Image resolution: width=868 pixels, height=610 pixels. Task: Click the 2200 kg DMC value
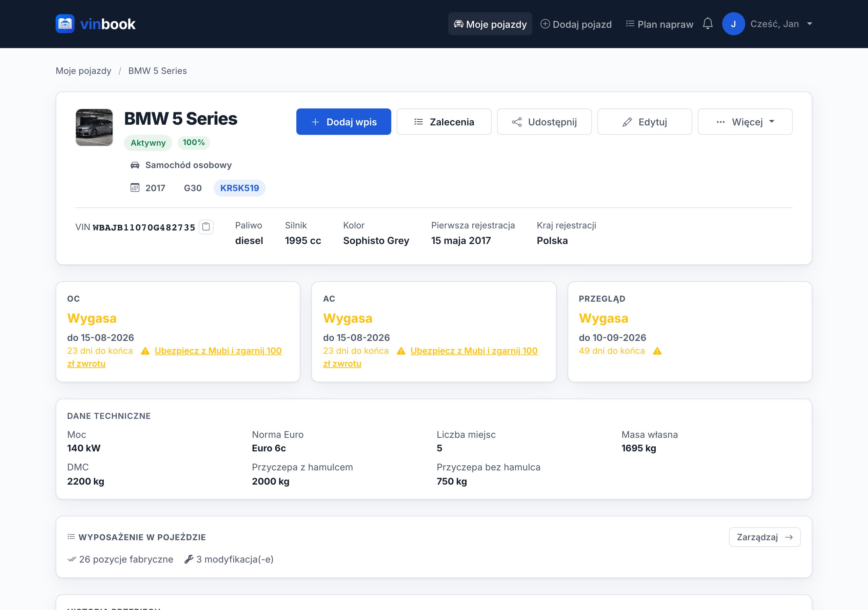pos(85,482)
